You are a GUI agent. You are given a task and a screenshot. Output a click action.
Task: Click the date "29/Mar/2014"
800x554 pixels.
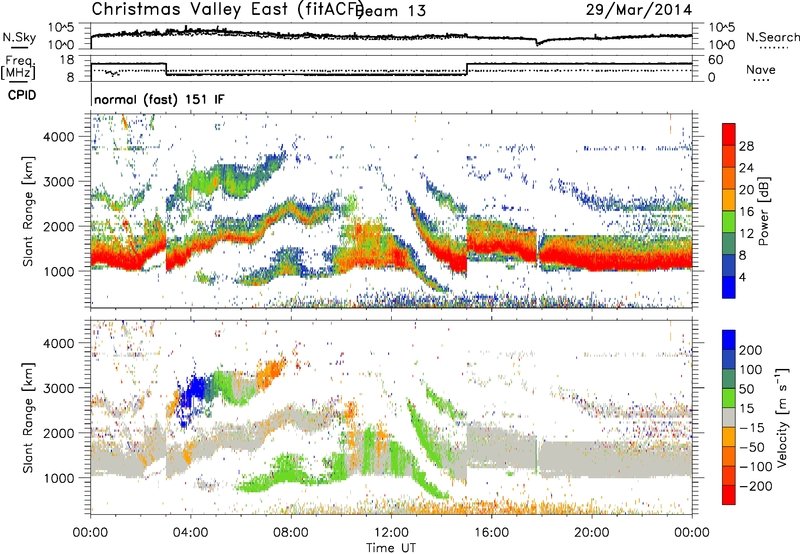tap(639, 9)
